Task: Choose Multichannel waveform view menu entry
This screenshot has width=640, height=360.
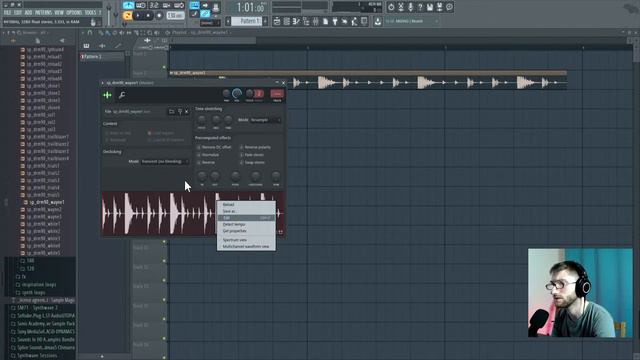Action: click(x=246, y=247)
